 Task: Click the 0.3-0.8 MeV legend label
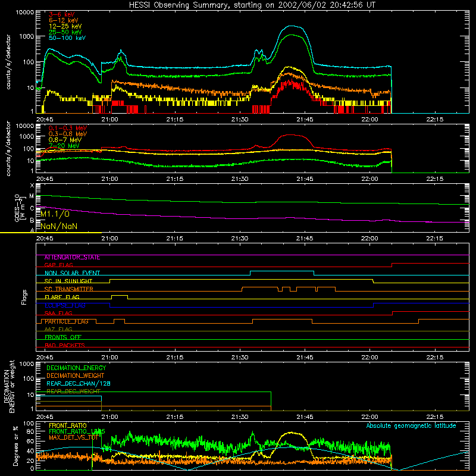pos(68,134)
